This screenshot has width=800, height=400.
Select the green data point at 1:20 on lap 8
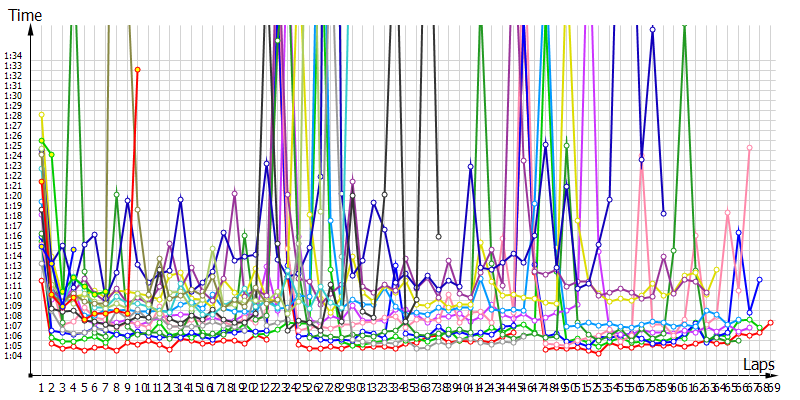click(x=117, y=194)
